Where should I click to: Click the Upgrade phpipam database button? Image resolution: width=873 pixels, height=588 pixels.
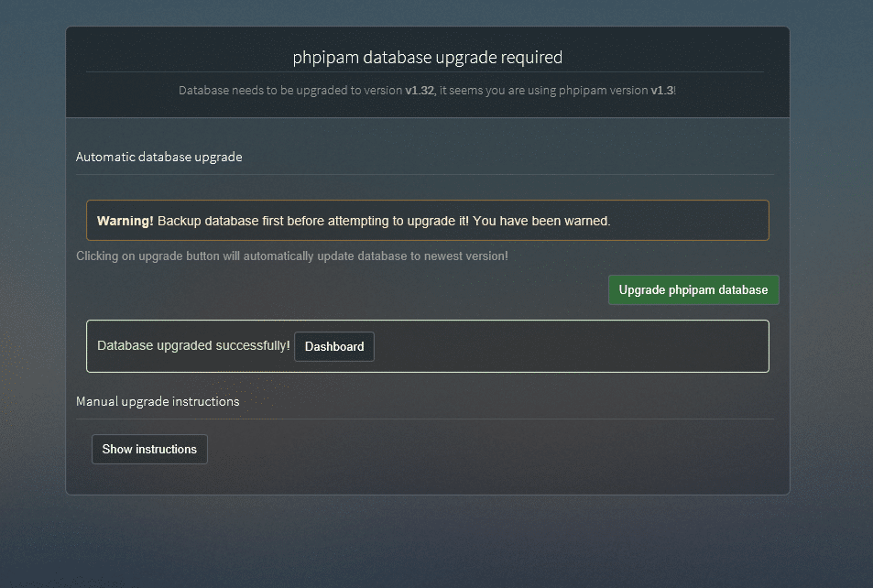pos(693,289)
